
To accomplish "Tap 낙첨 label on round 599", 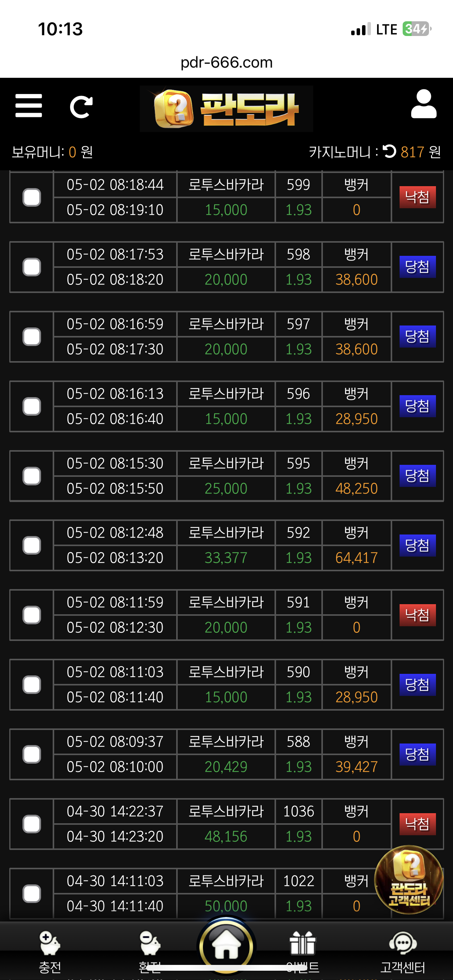I will [417, 197].
